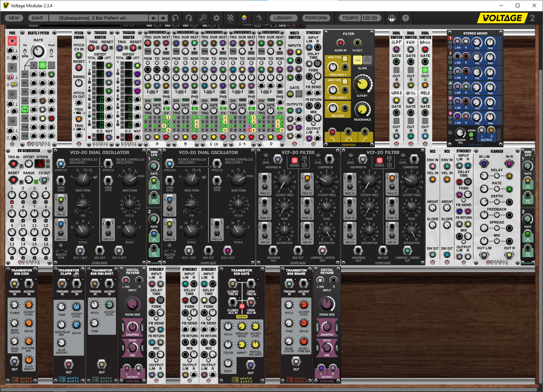Click the cable transparency icon in toolbar
Viewport: 543px width, 392px height.
click(x=258, y=18)
